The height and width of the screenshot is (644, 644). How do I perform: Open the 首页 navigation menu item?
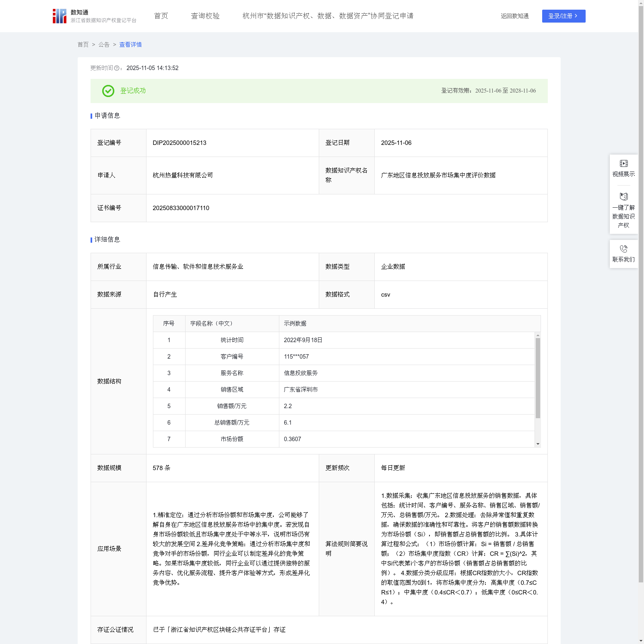pyautogui.click(x=161, y=16)
